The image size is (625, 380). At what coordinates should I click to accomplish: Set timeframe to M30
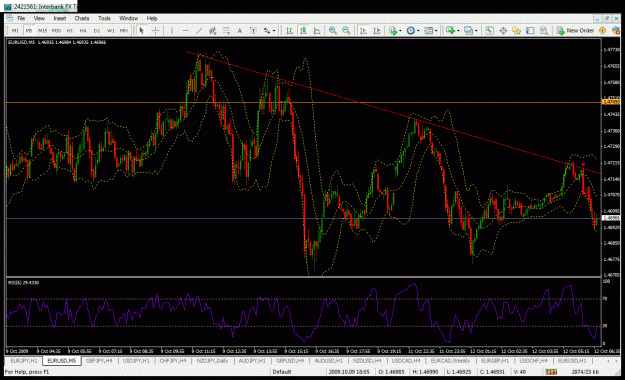click(x=56, y=31)
